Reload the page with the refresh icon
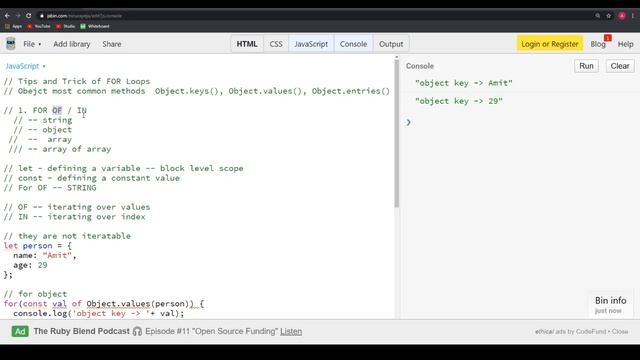 pos(29,16)
